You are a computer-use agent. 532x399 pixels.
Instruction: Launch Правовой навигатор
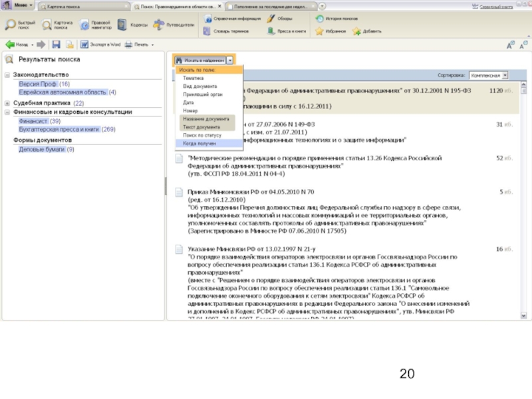[x=96, y=25]
